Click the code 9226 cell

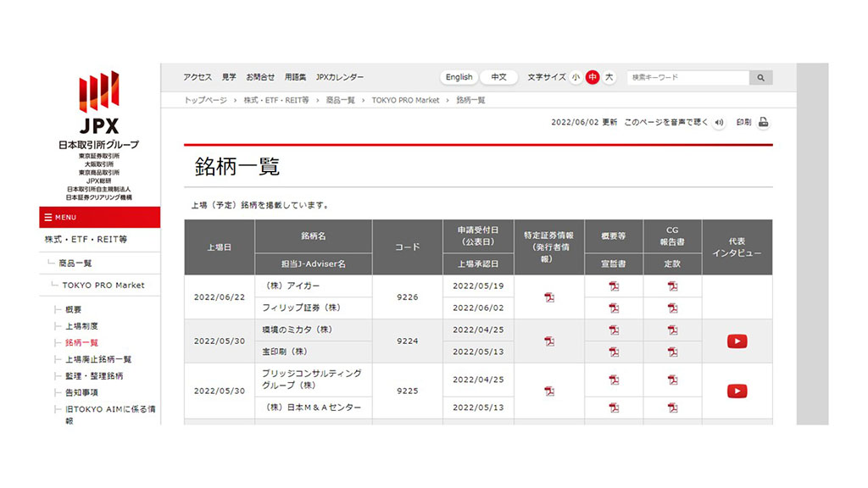click(x=408, y=297)
